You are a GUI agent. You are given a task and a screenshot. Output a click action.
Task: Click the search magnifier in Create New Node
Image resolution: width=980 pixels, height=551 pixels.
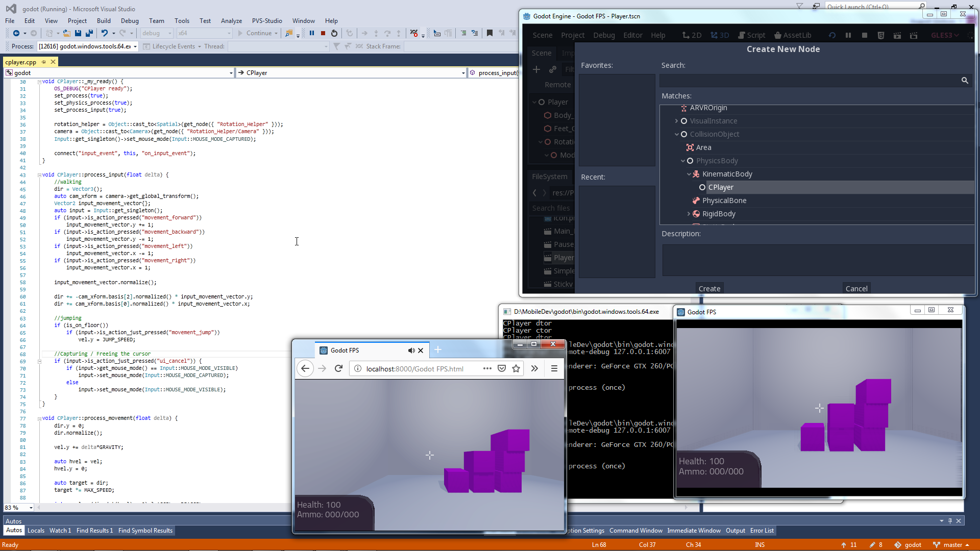[x=965, y=81]
